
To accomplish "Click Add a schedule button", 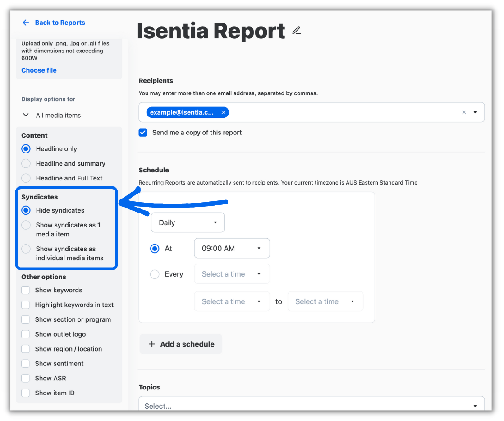I will coord(181,344).
